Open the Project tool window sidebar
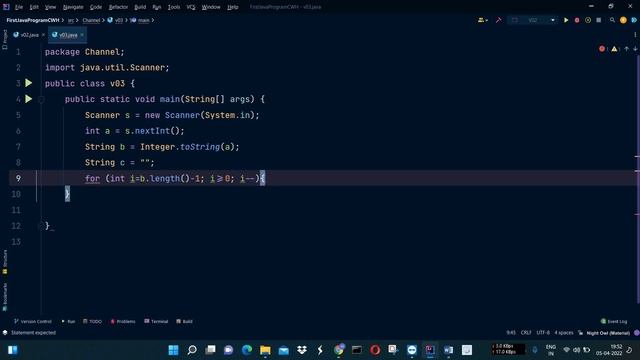Image resolution: width=640 pixels, height=360 pixels. point(5,39)
